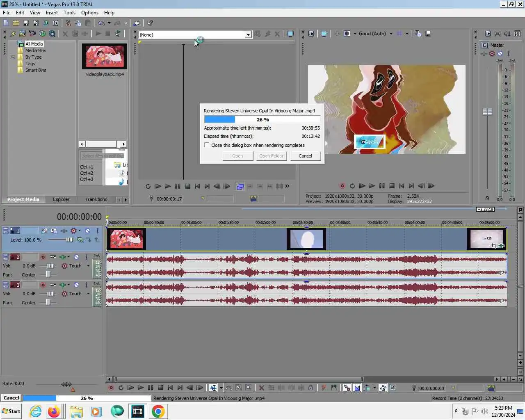The image size is (525, 420).
Task: Click Insert Marker icon in bottom toolbar
Action: (x=324, y=388)
